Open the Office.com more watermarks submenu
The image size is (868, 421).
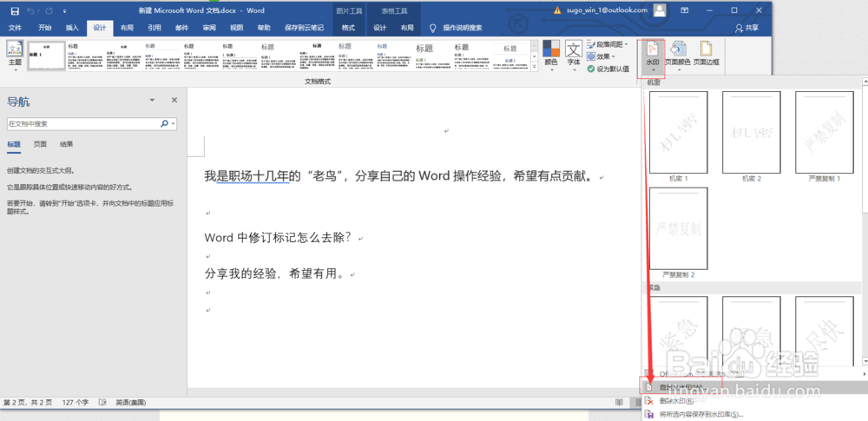[x=753, y=374]
